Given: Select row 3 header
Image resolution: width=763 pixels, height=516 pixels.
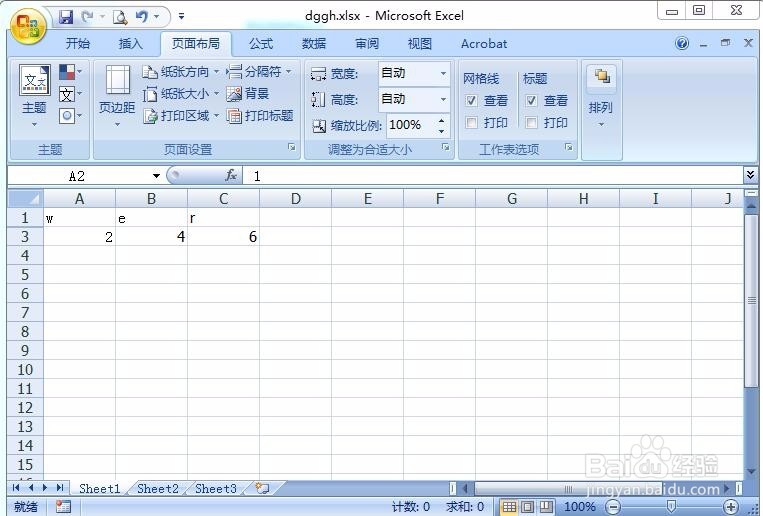Looking at the screenshot, I should coord(25,237).
